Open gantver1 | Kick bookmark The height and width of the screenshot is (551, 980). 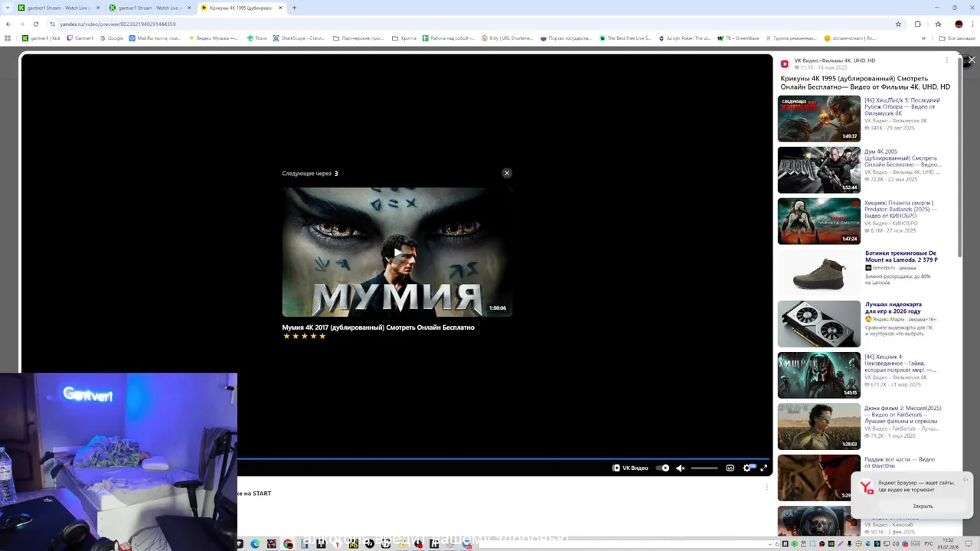41,37
